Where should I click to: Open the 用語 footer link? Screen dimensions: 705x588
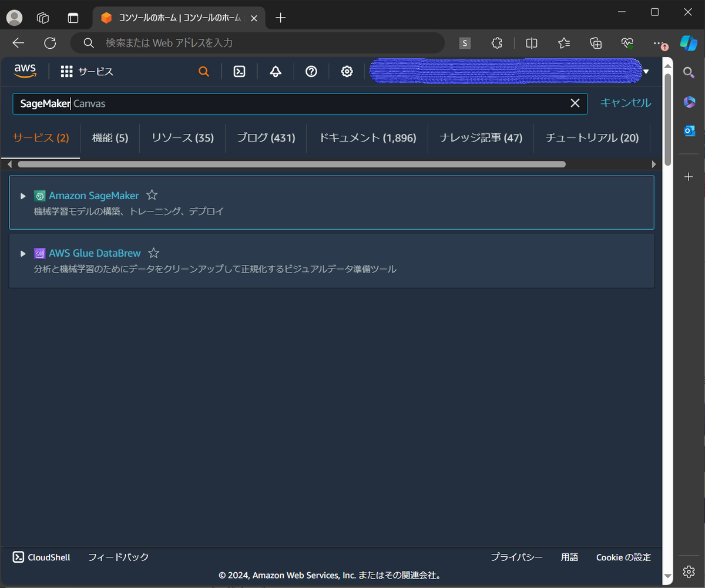point(569,557)
